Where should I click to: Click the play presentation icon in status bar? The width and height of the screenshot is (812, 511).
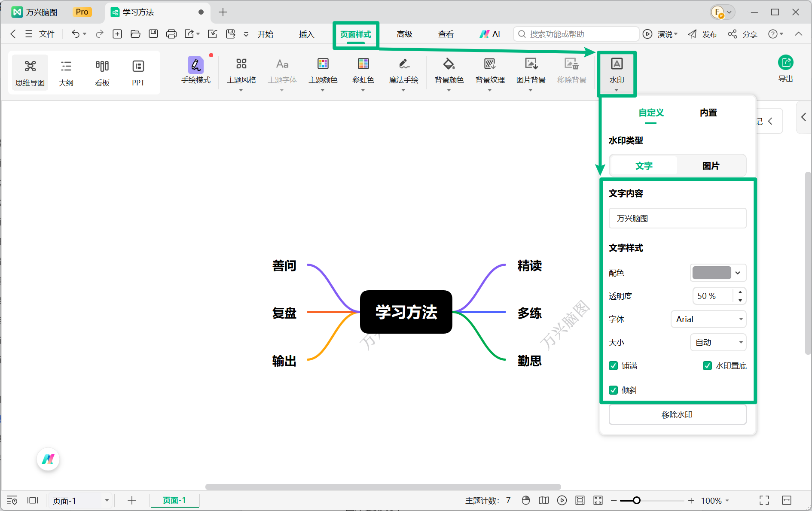tap(562, 500)
